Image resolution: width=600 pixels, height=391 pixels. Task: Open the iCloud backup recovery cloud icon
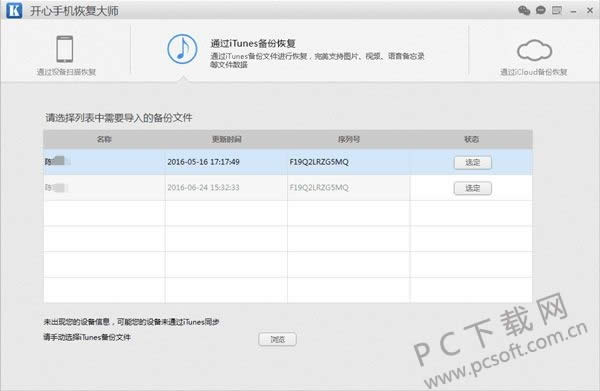(x=534, y=51)
